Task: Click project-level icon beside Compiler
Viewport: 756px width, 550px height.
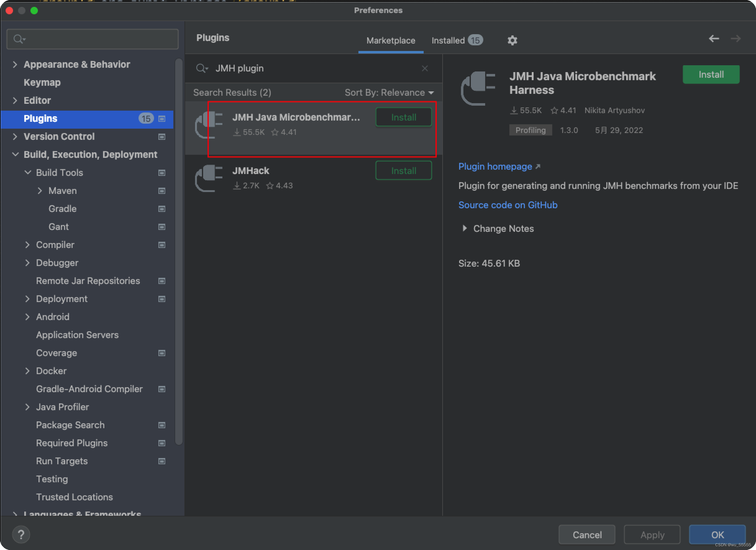Action: 162,245
